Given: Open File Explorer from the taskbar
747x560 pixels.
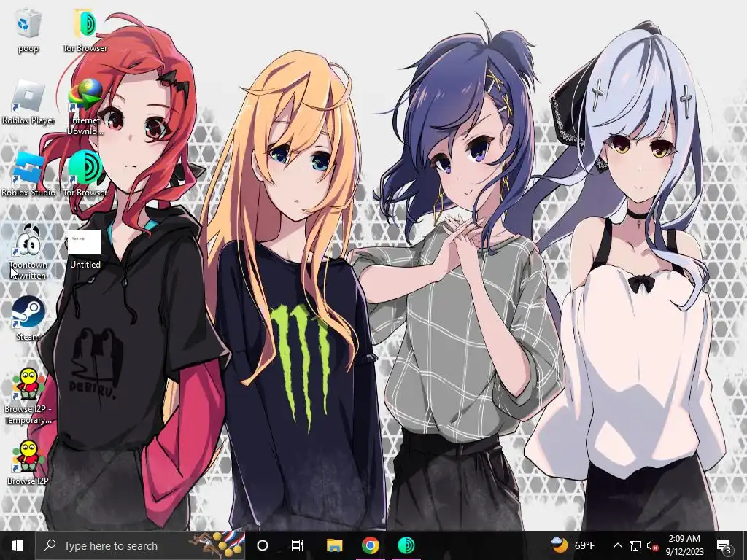Looking at the screenshot, I should pyautogui.click(x=334, y=545).
